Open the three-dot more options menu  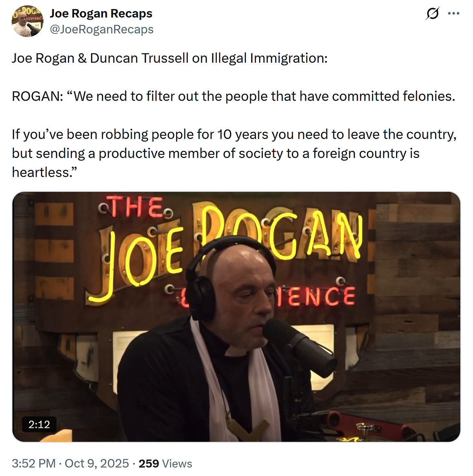coord(454,13)
